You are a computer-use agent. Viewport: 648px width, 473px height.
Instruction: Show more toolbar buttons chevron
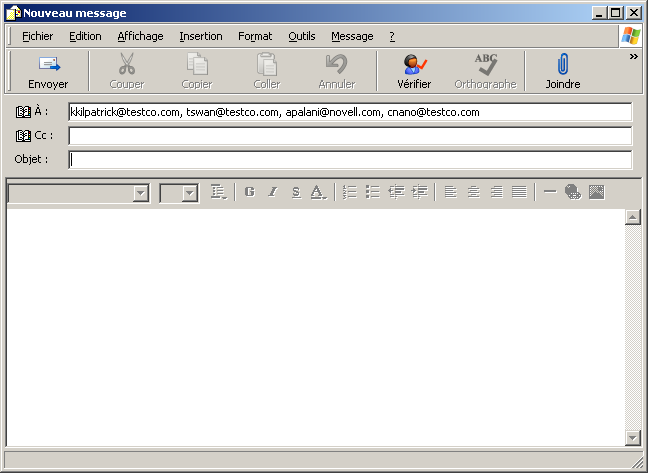[x=634, y=57]
